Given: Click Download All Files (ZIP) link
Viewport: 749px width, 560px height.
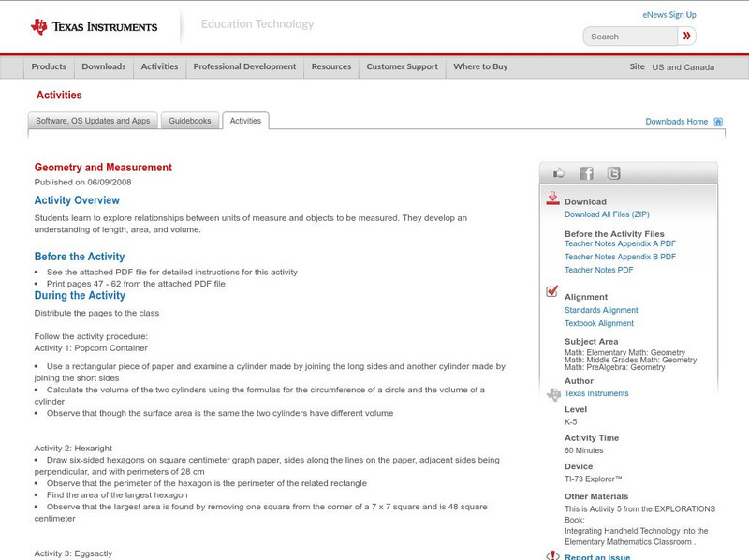Looking at the screenshot, I should click(607, 214).
